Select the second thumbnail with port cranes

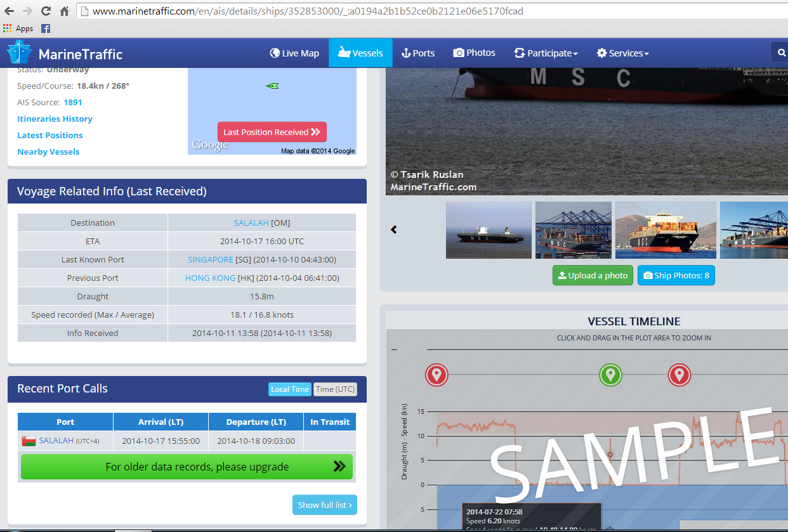[x=574, y=230]
